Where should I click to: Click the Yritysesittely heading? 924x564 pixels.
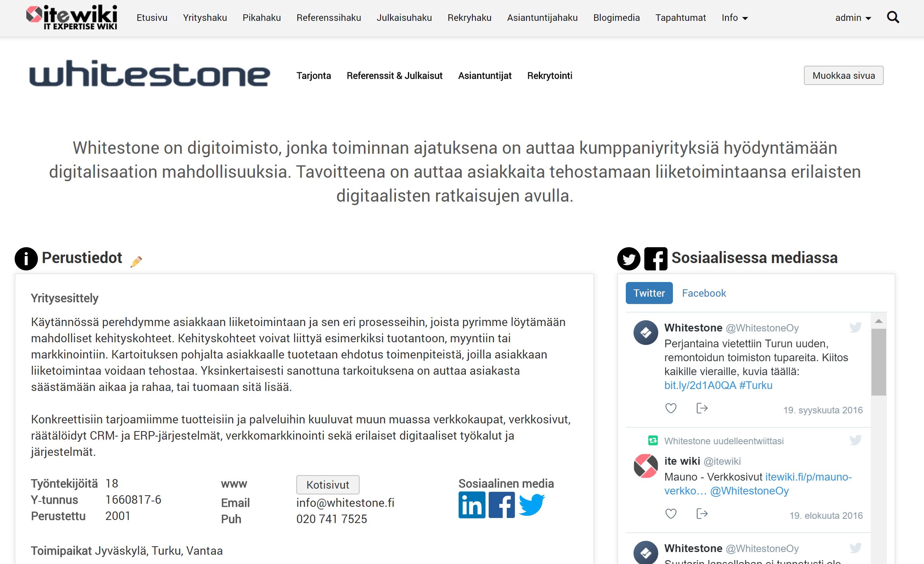click(65, 298)
